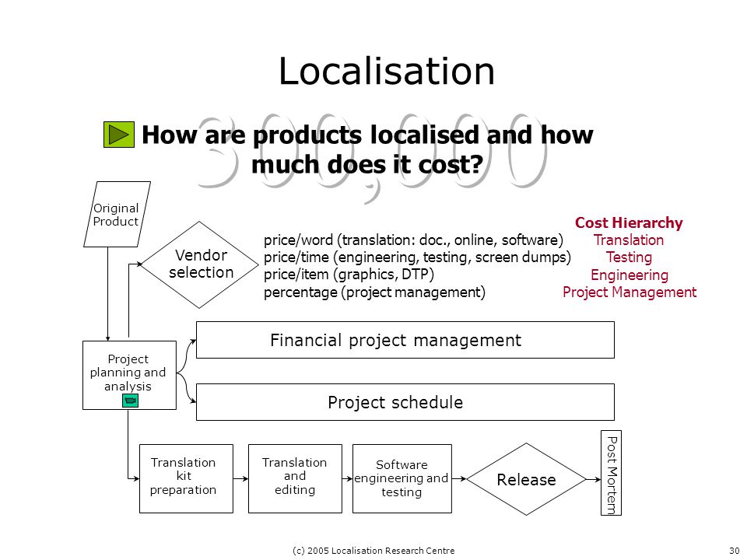Viewport: 747px width, 560px height.
Task: Click the Release diamond shape
Action: pyautogui.click(x=527, y=479)
